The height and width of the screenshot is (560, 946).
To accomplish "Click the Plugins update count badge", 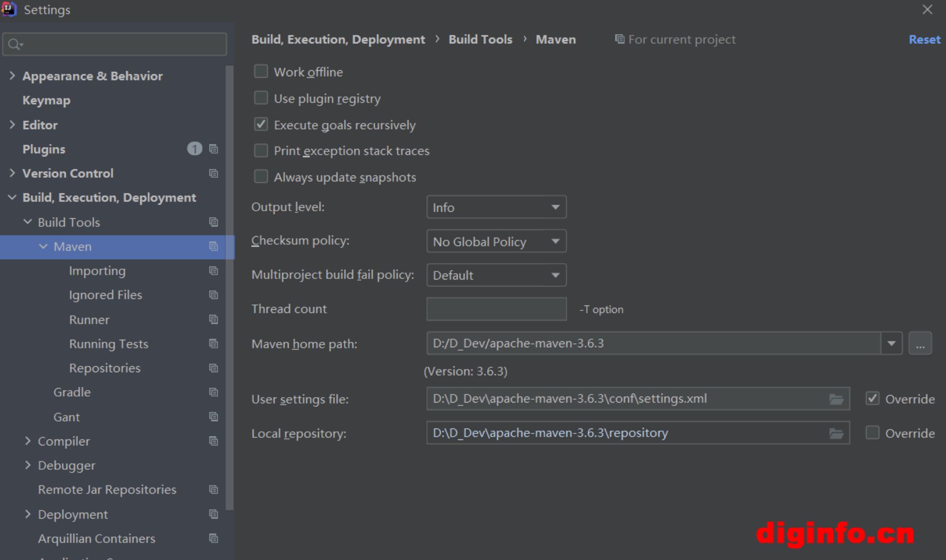I will [194, 148].
